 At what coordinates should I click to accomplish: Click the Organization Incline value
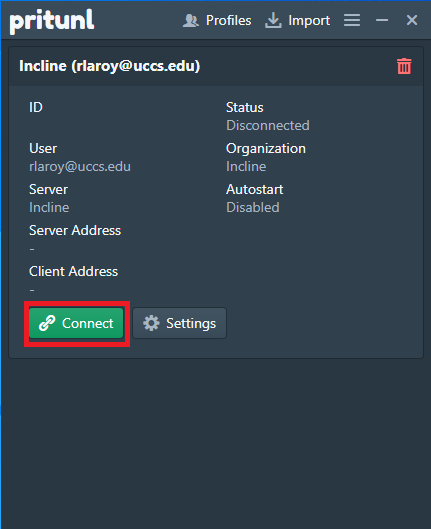pos(246,167)
